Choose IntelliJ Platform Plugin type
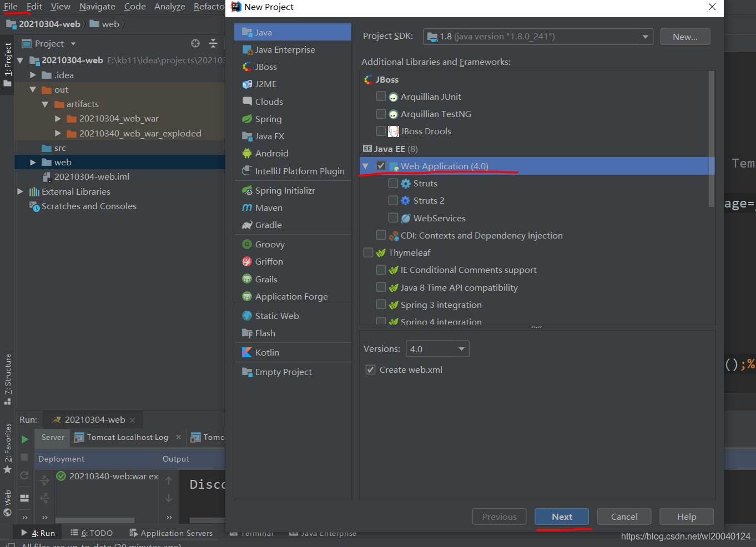This screenshot has height=547, width=756. coord(293,171)
